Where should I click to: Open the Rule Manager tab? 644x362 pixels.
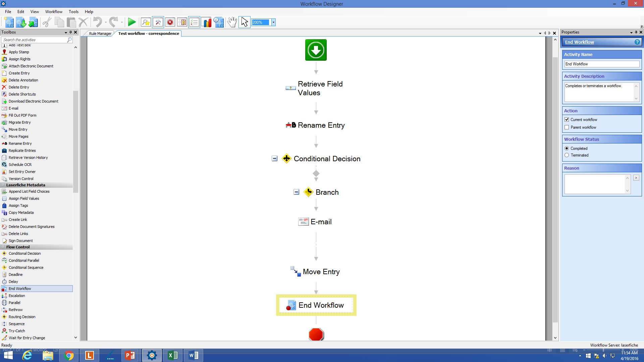(99, 33)
